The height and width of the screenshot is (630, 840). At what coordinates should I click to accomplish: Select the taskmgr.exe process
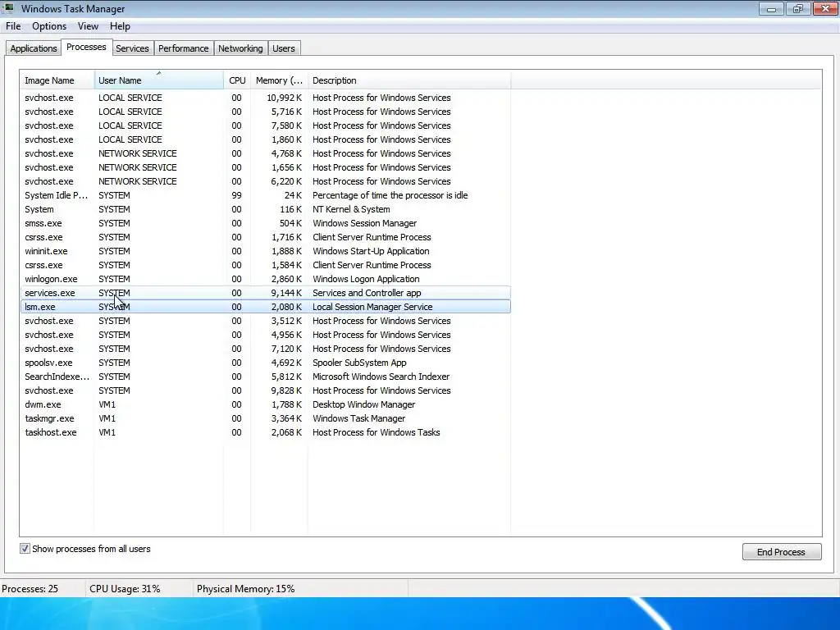pos(265,418)
